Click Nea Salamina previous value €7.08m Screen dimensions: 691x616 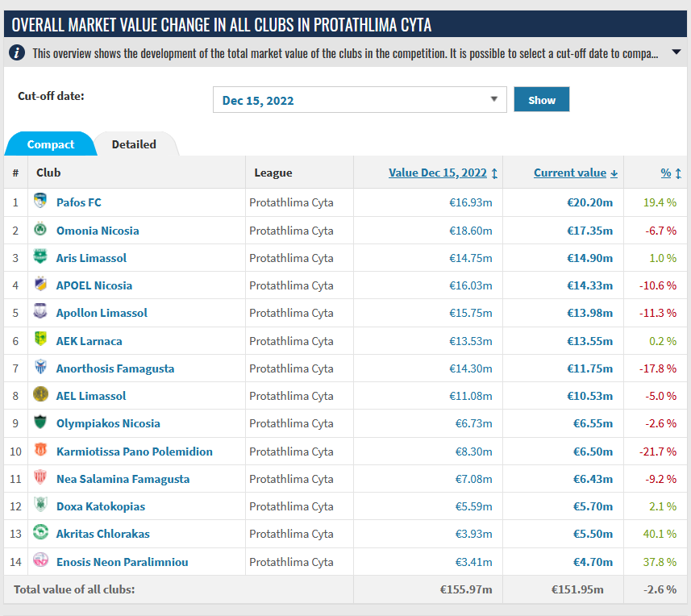474,479
